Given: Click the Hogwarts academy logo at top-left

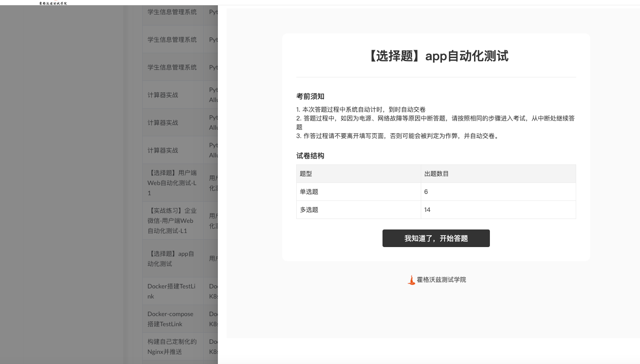Looking at the screenshot, I should click(53, 3).
